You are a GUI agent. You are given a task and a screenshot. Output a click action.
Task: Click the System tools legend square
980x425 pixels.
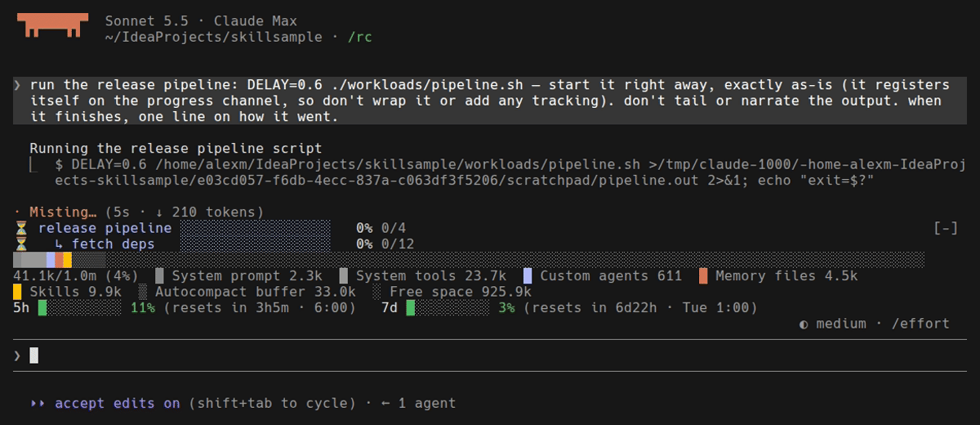point(344,275)
